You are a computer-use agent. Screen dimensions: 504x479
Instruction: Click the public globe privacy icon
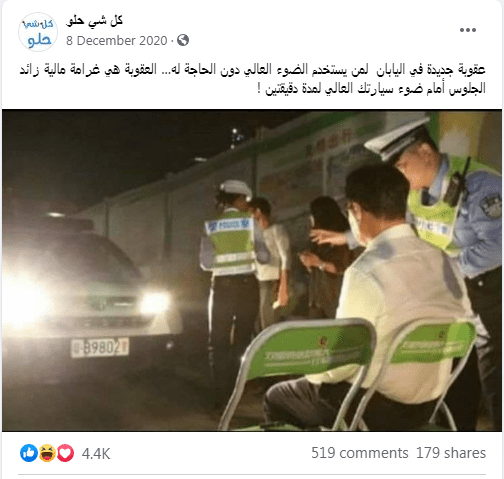tap(183, 40)
